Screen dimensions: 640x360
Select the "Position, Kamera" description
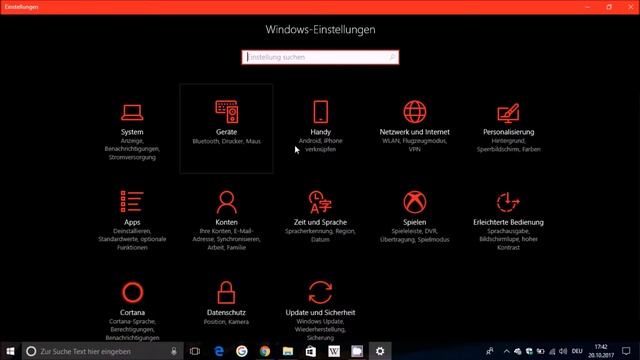point(226,322)
